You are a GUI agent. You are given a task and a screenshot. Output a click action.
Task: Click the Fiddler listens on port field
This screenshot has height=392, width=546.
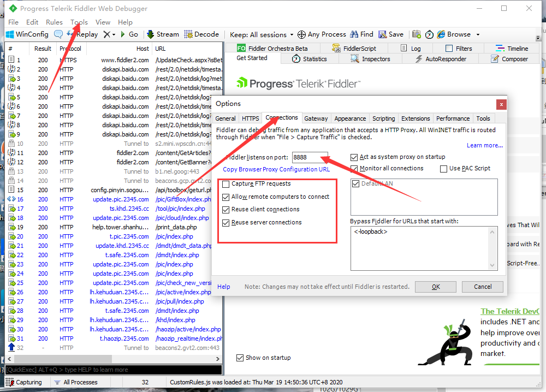[310, 157]
